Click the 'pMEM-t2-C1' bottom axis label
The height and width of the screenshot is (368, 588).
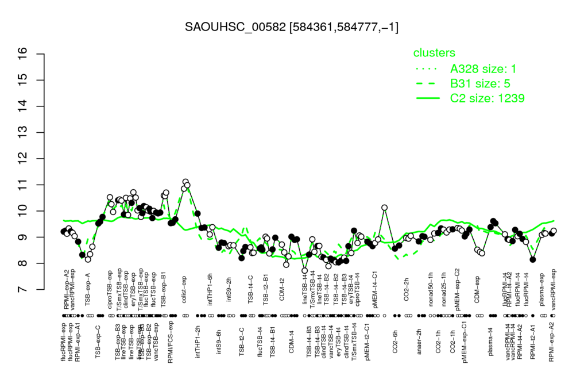367,342
